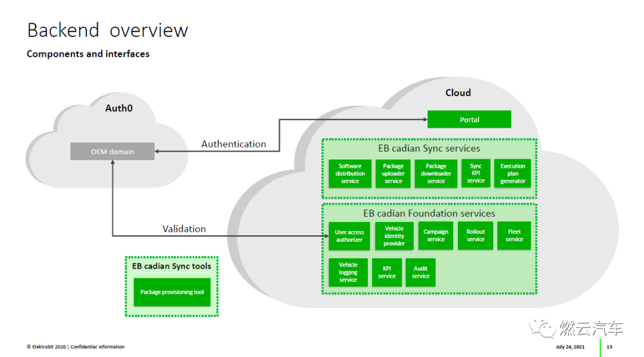644x357 pixels.
Task: Click the Backend overview title
Action: 107,30
